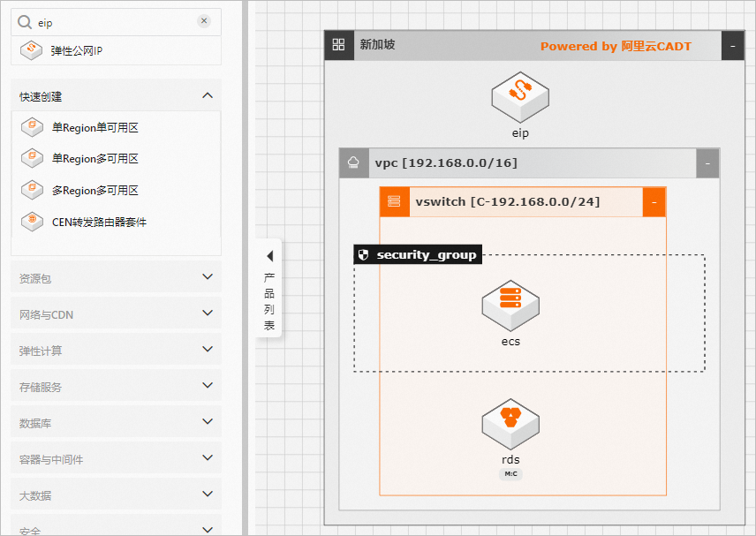Select vswitch [C-192.168.0.0/24] title
The image size is (756, 536).
(x=508, y=201)
